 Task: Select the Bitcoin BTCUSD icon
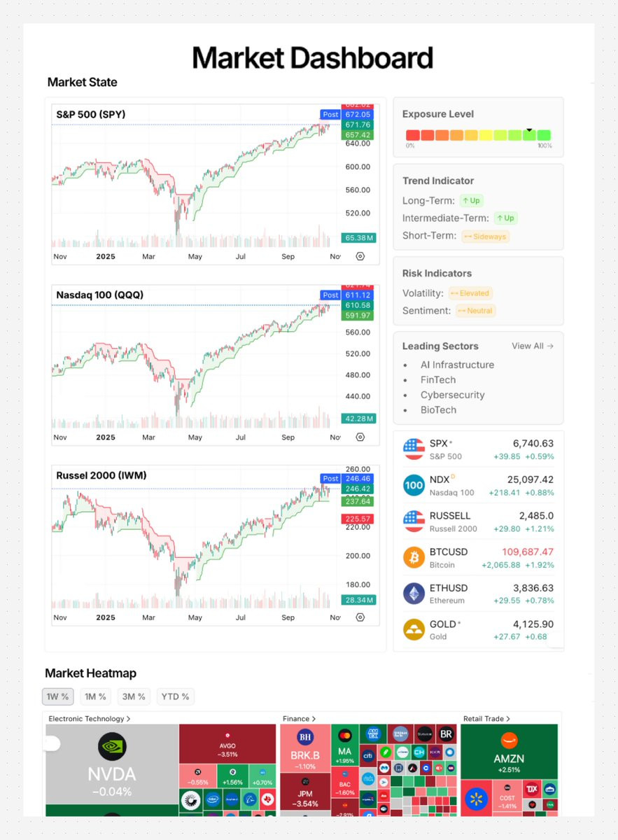coord(414,557)
